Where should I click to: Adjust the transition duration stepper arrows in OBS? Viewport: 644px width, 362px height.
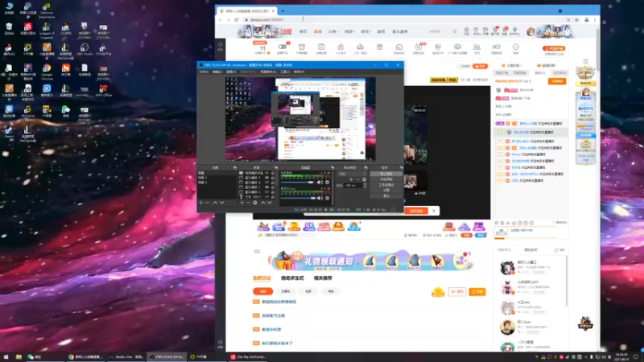(365, 185)
